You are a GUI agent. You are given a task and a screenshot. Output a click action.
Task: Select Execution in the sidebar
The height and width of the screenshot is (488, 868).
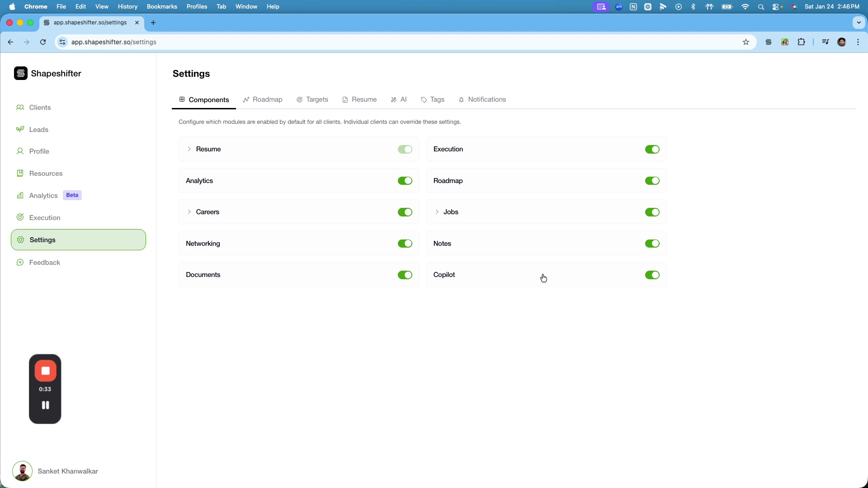pyautogui.click(x=45, y=217)
